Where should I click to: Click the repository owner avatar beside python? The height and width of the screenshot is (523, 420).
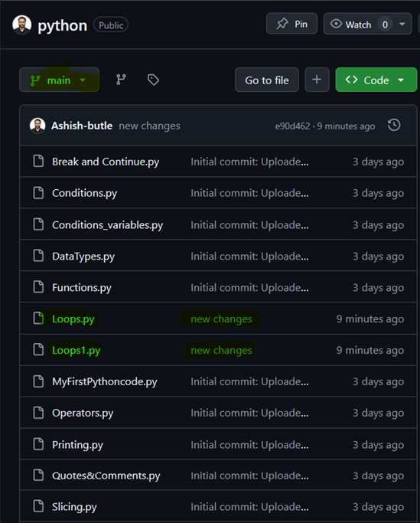(22, 25)
